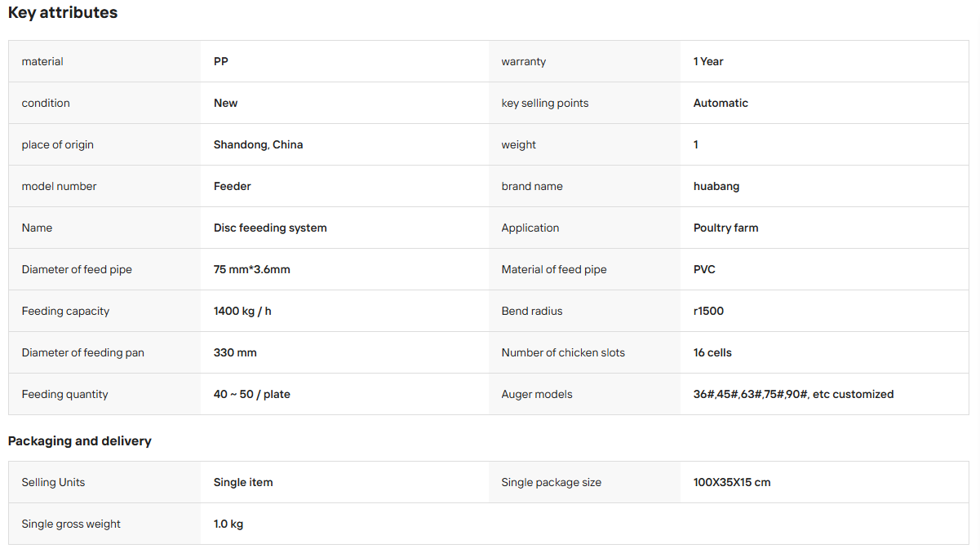
Task: Click the Poultry farm application value
Action: coord(725,228)
